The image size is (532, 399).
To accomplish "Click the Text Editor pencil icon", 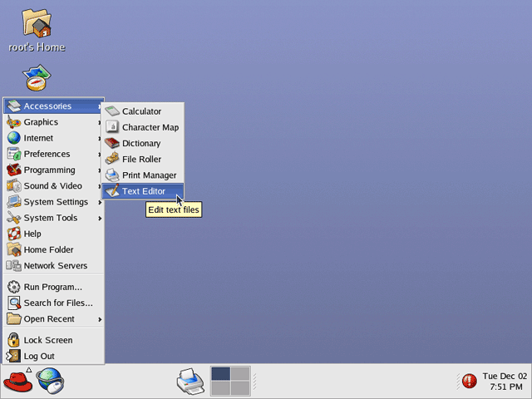I will [x=112, y=190].
